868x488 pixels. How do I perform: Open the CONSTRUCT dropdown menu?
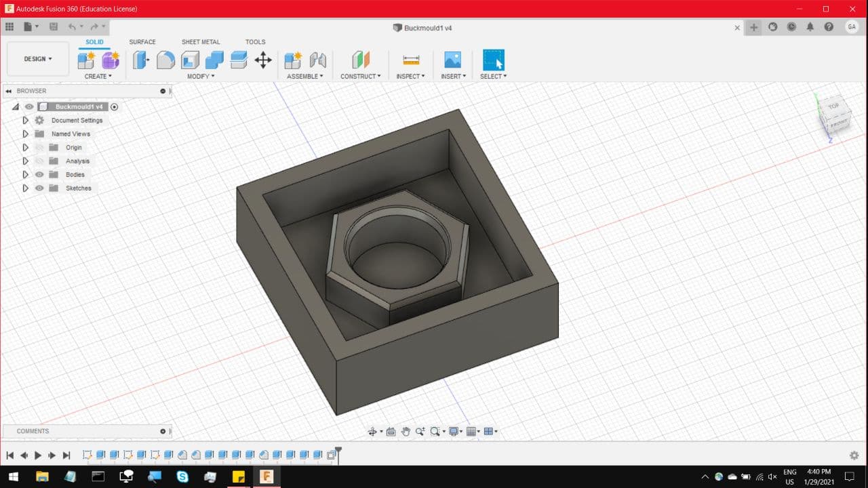tap(361, 77)
